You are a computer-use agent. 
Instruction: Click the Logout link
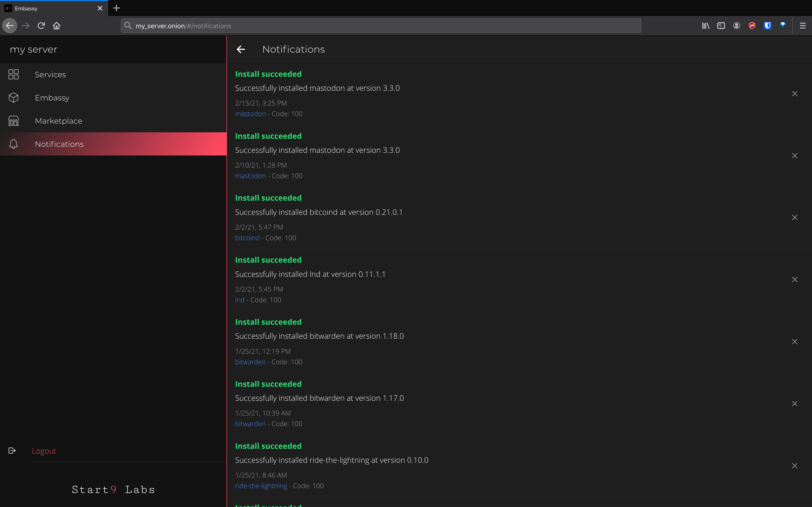(x=44, y=451)
